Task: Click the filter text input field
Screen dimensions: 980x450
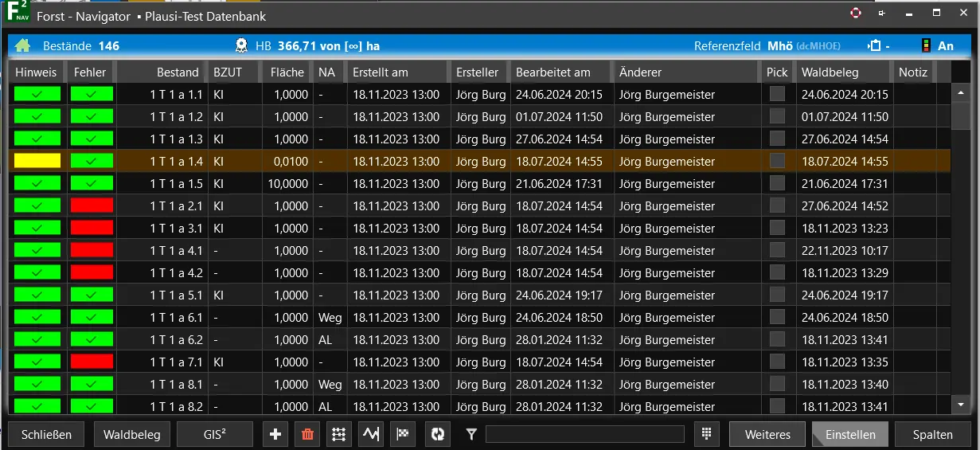Action: 584,434
